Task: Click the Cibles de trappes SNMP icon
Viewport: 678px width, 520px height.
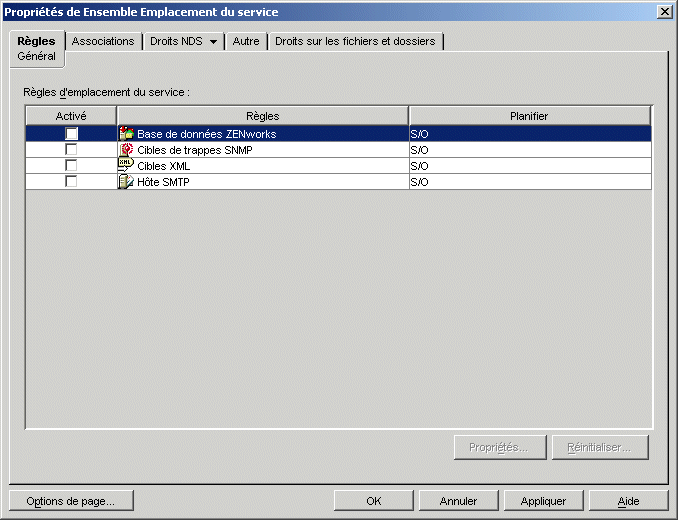Action: click(126, 150)
